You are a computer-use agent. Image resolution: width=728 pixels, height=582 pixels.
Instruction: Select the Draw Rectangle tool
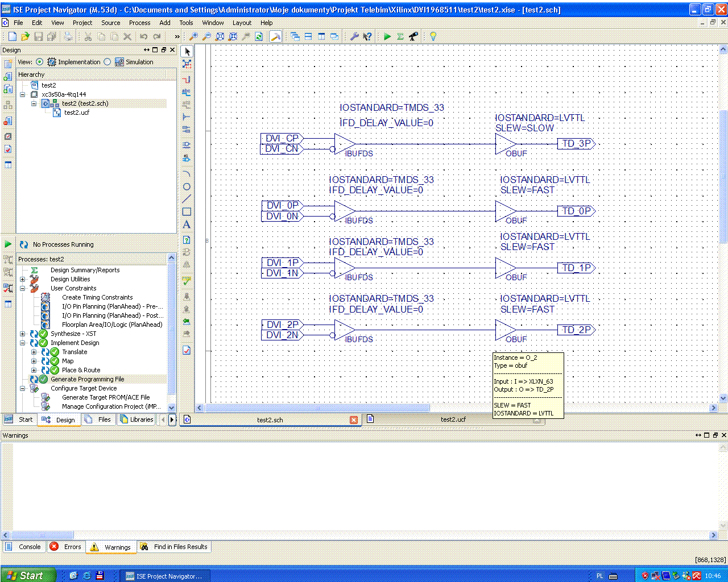[187, 211]
